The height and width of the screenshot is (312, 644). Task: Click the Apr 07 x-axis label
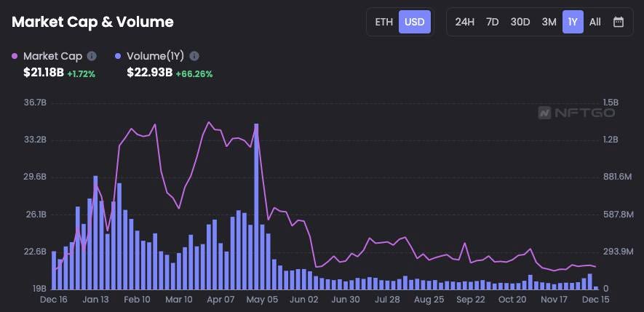tap(220, 300)
